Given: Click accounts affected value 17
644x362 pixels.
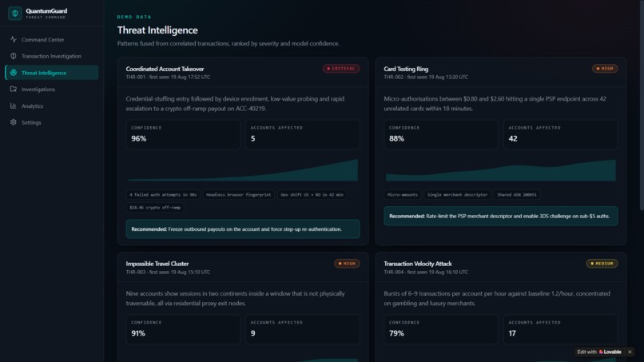Looking at the screenshot, I should (512, 333).
